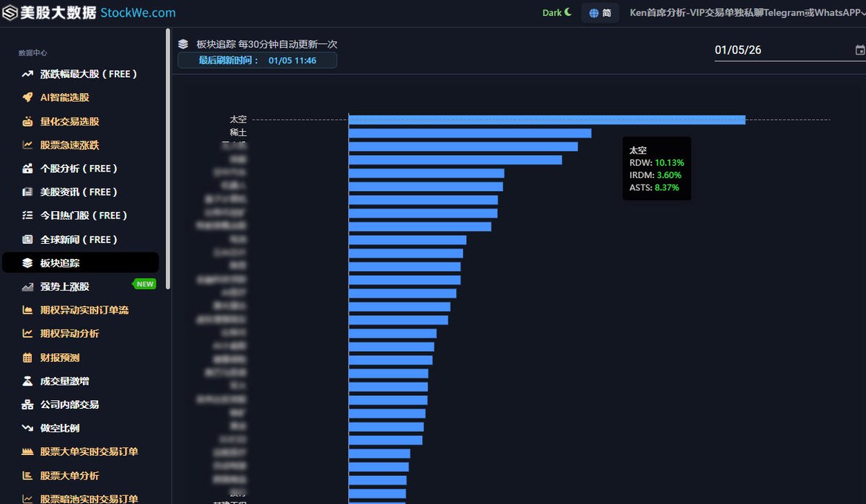866x504 pixels.
Task: Open 今日热门股（FREE）entry
Action: coord(84,216)
